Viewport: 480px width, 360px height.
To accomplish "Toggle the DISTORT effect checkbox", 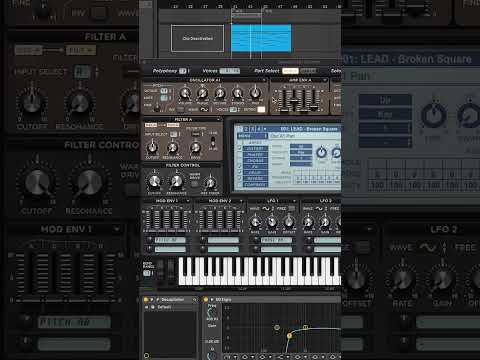I will [239, 148].
